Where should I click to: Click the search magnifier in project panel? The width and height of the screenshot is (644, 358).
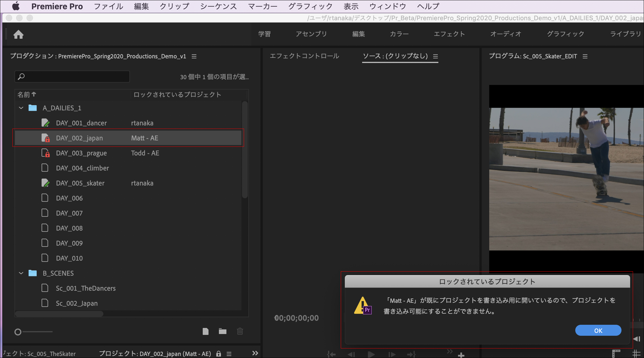(21, 76)
